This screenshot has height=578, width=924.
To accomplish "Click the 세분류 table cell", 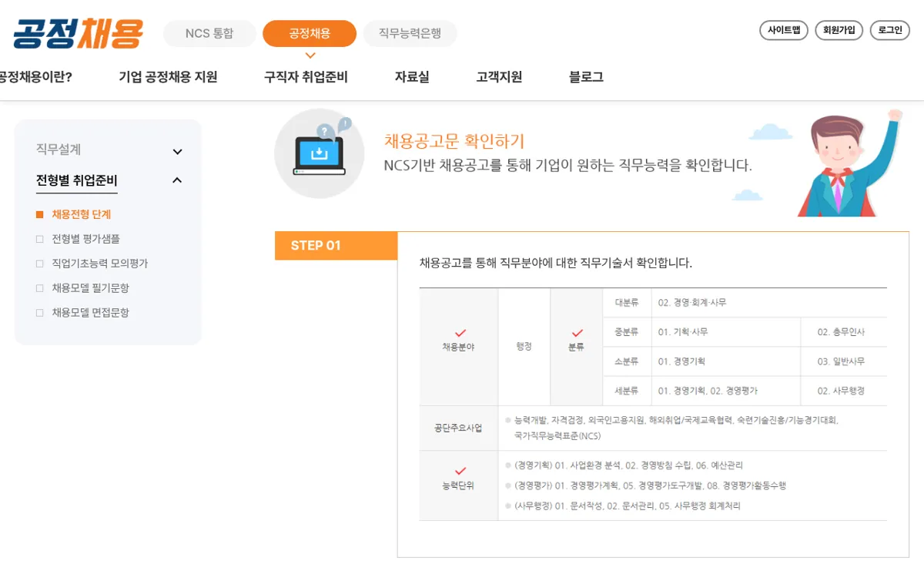I will click(627, 391).
